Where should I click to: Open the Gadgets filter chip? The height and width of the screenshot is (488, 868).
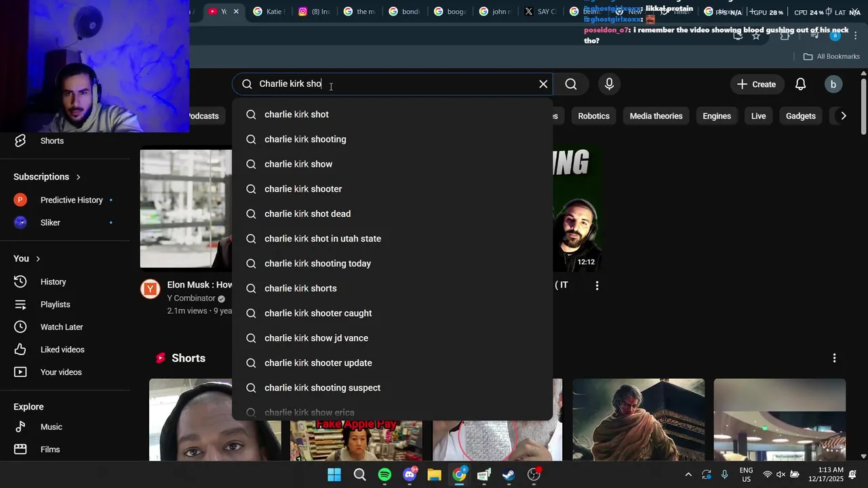point(800,116)
